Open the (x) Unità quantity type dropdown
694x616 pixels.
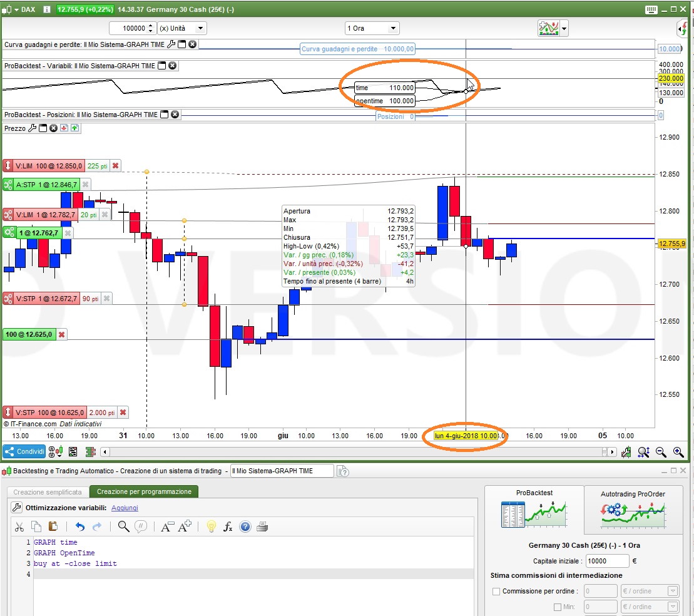tap(183, 28)
